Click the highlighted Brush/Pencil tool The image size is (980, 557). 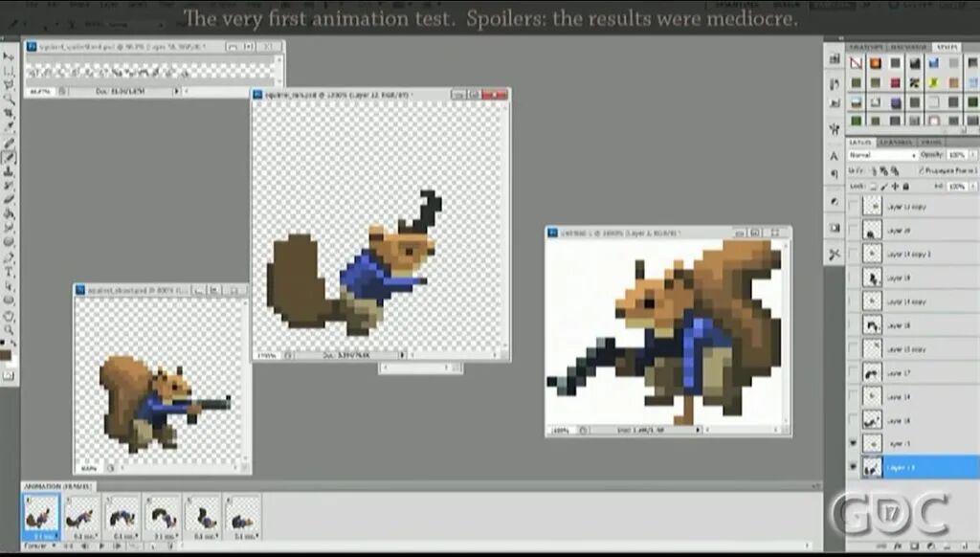9,158
